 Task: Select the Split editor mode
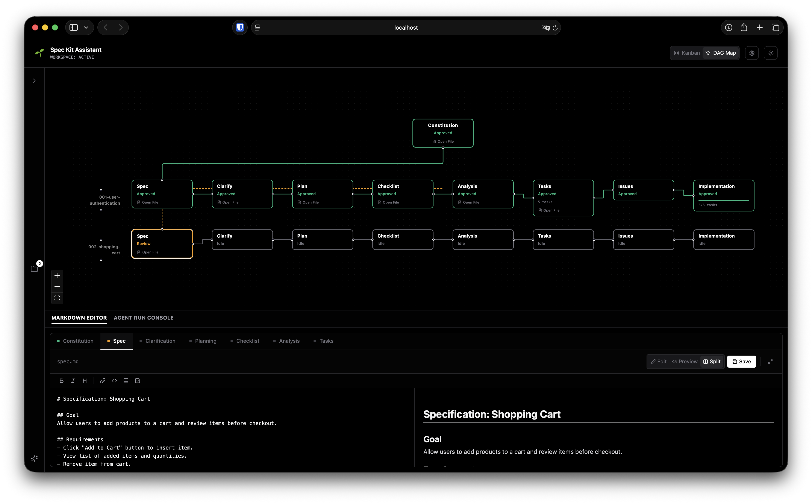pos(712,362)
